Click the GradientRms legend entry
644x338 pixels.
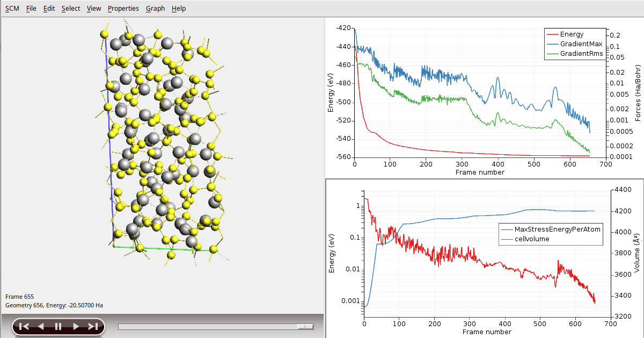pyautogui.click(x=581, y=54)
